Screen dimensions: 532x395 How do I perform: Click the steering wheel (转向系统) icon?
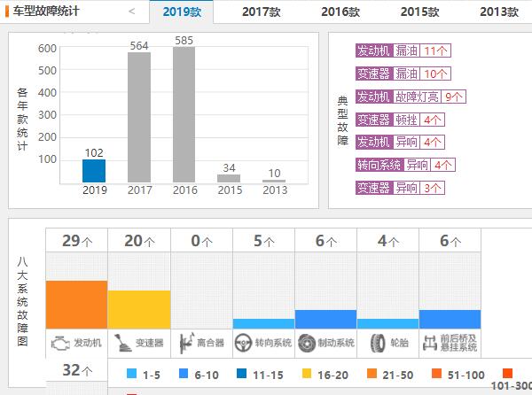[x=243, y=343]
